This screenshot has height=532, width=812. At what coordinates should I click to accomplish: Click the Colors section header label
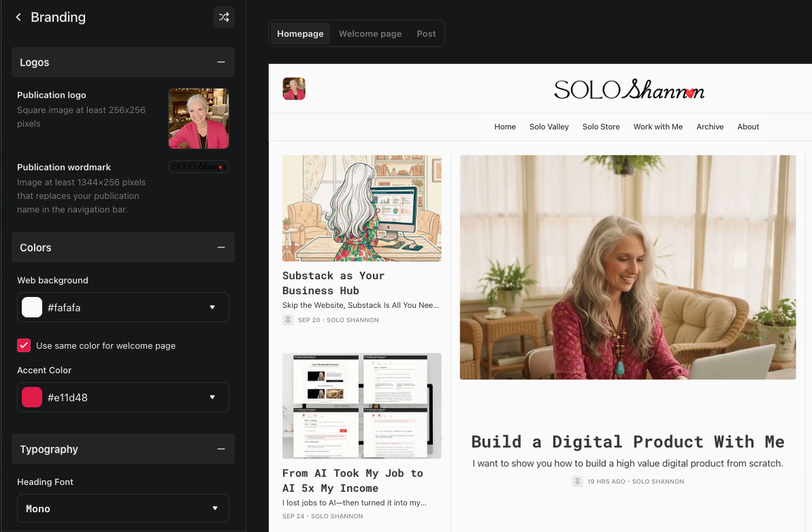pyautogui.click(x=35, y=247)
